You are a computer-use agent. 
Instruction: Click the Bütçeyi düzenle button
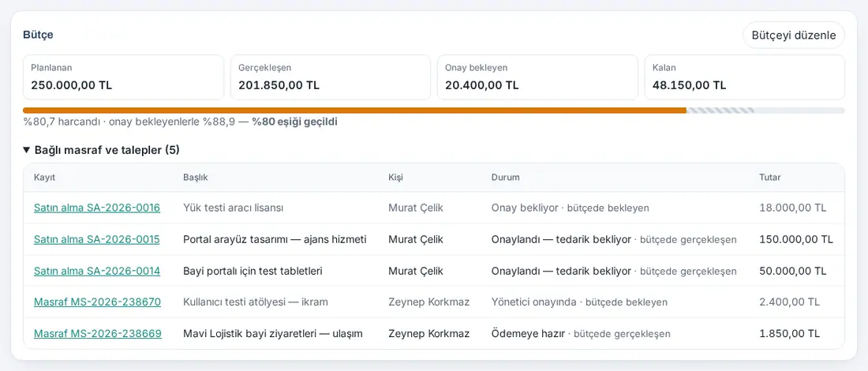(x=793, y=36)
